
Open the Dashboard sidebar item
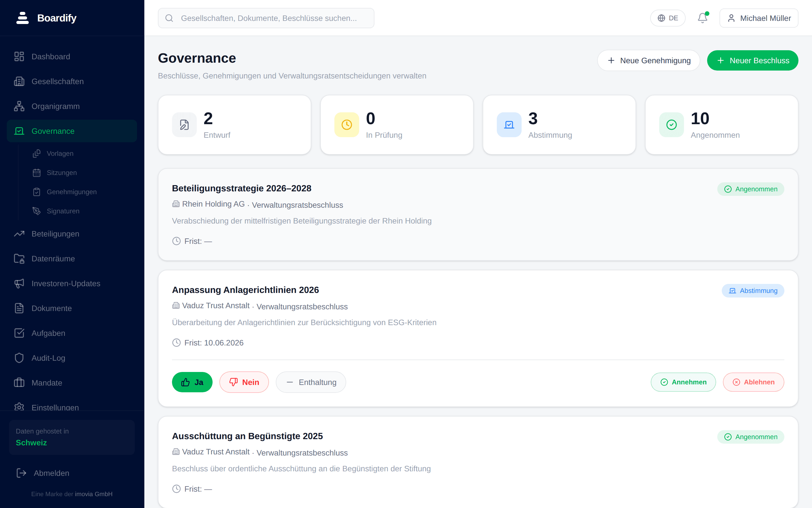click(x=72, y=56)
